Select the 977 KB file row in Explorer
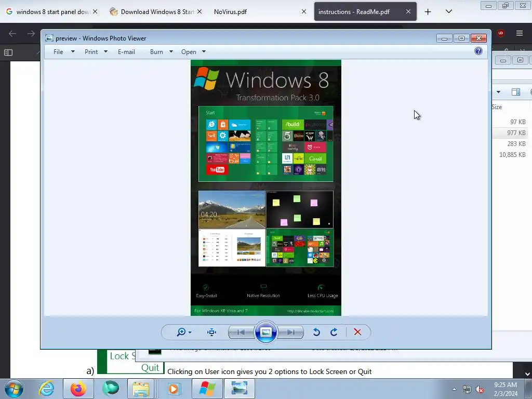Screen dimensions: 532x399 [510, 132]
